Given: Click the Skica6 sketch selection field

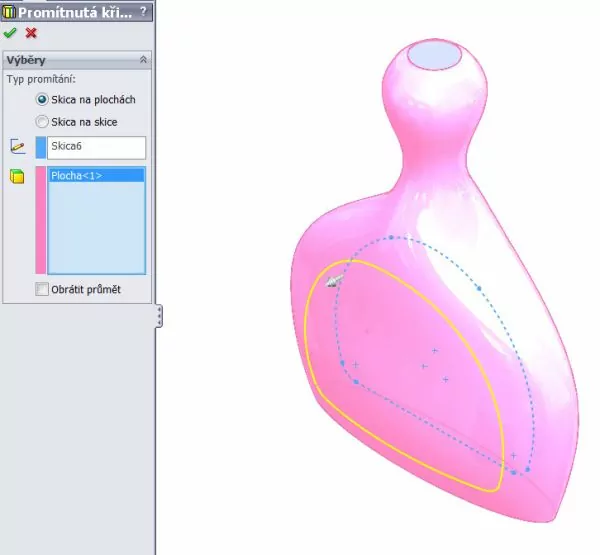Looking at the screenshot, I should (96, 147).
